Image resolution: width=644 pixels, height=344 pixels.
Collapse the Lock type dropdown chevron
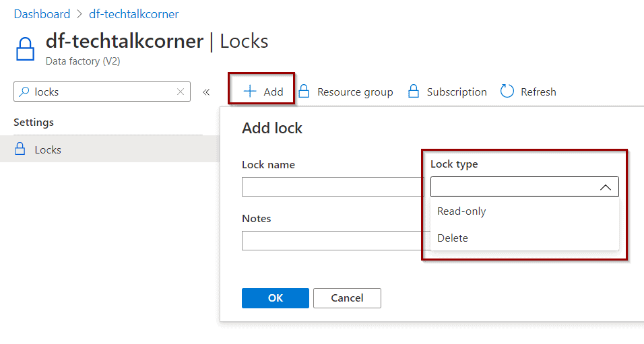tap(605, 187)
